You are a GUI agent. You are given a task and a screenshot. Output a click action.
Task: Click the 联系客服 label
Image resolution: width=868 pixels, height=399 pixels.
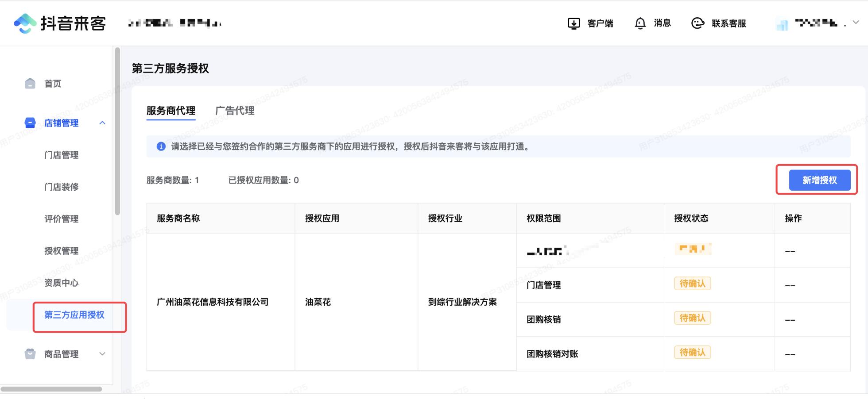(729, 23)
